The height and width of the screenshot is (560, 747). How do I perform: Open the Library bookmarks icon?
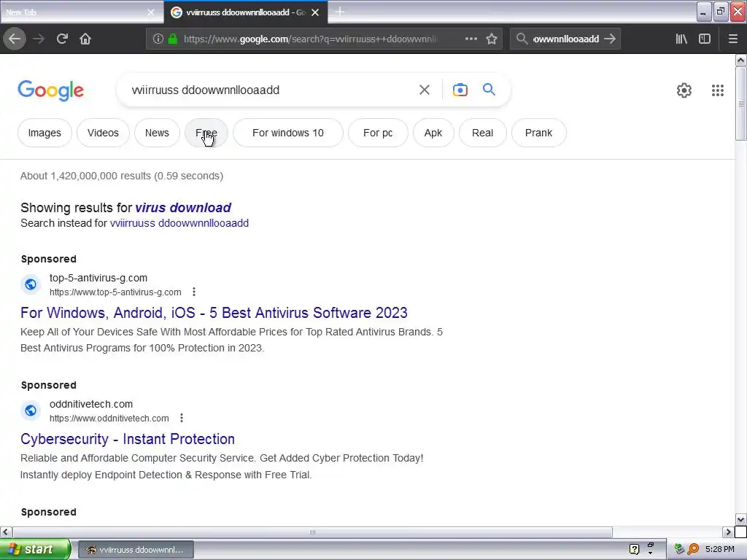tap(681, 39)
